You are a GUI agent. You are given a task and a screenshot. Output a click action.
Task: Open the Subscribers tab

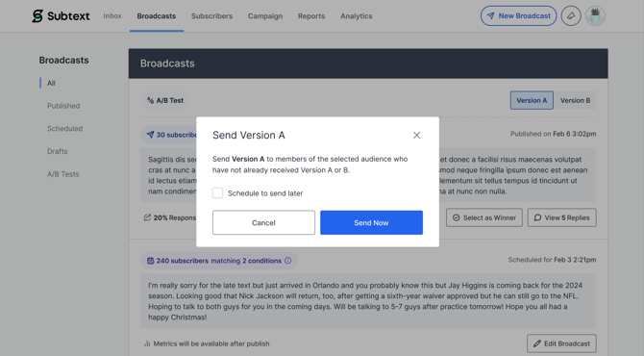(211, 16)
